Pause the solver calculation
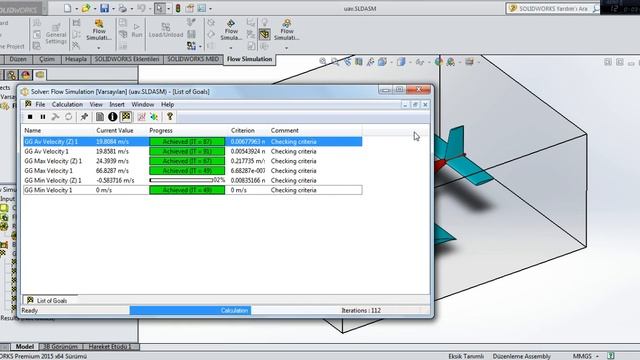 pyautogui.click(x=42, y=117)
